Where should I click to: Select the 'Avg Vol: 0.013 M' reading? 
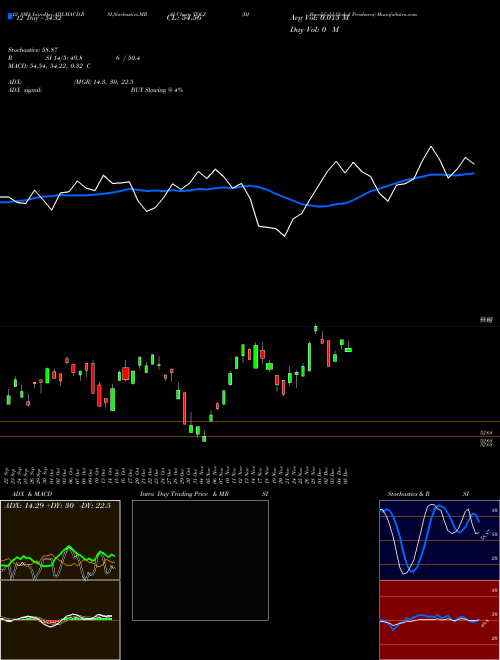(x=319, y=18)
